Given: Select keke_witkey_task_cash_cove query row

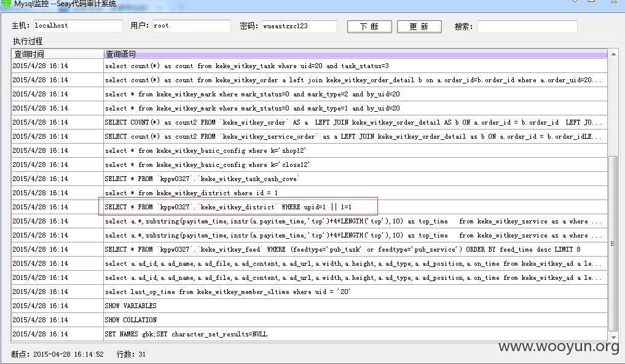Looking at the screenshot, I should coord(309,179).
